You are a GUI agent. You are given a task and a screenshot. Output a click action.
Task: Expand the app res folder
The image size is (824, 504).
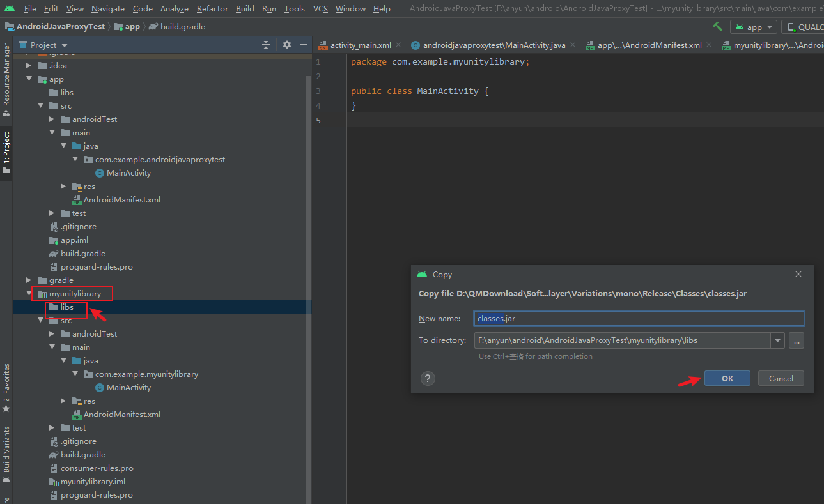(63, 186)
